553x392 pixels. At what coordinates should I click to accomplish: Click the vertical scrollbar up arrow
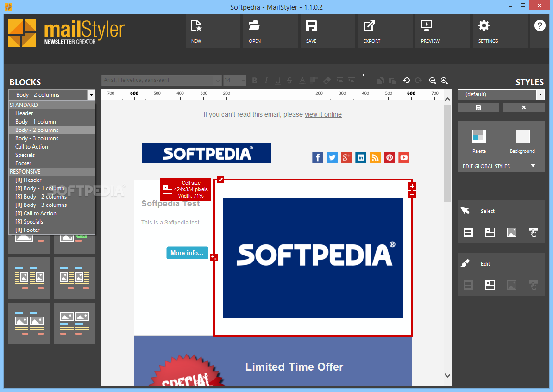[447, 100]
